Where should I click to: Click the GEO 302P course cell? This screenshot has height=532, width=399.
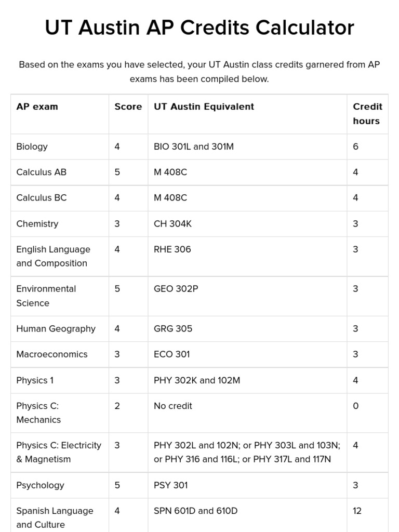click(176, 289)
